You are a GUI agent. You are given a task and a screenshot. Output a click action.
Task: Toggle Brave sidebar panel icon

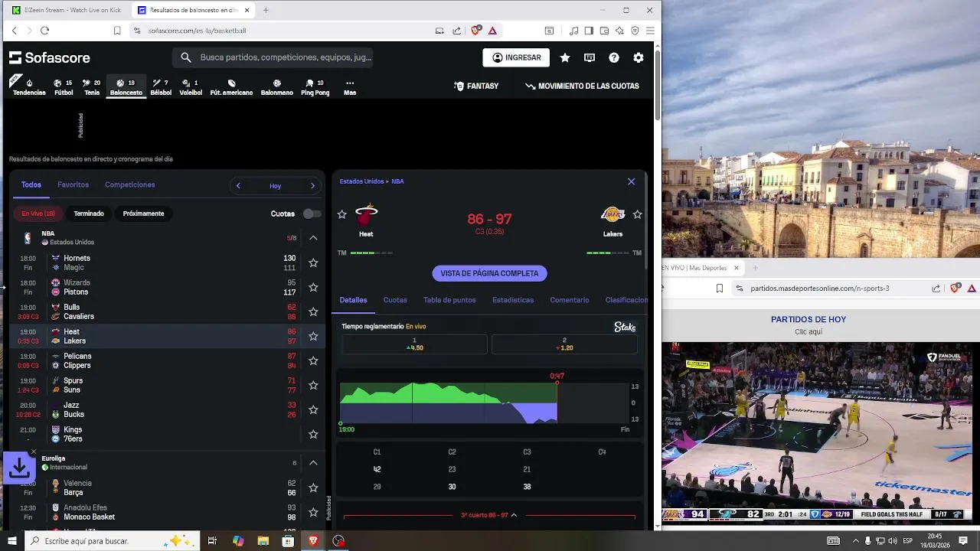coord(589,31)
